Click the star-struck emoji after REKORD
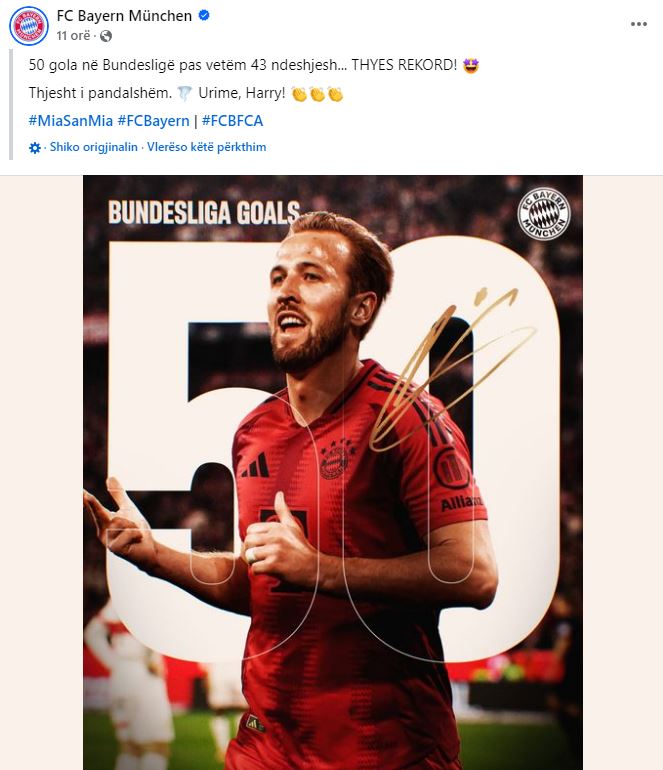The height and width of the screenshot is (770, 663). [x=471, y=65]
